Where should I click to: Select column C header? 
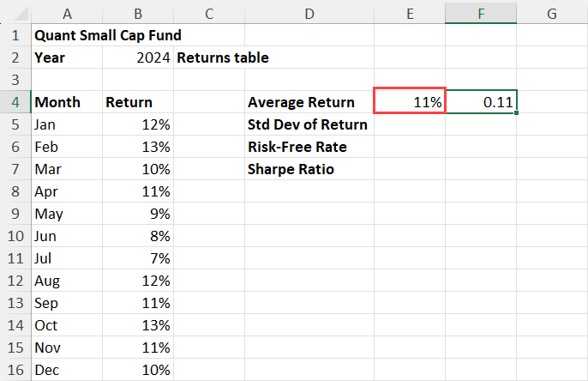(x=209, y=14)
